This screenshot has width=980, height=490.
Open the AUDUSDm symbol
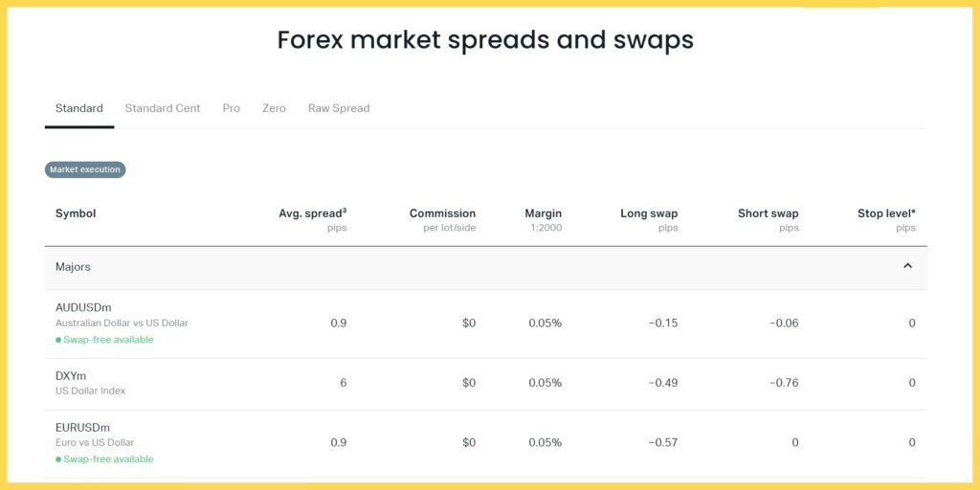pyautogui.click(x=83, y=307)
